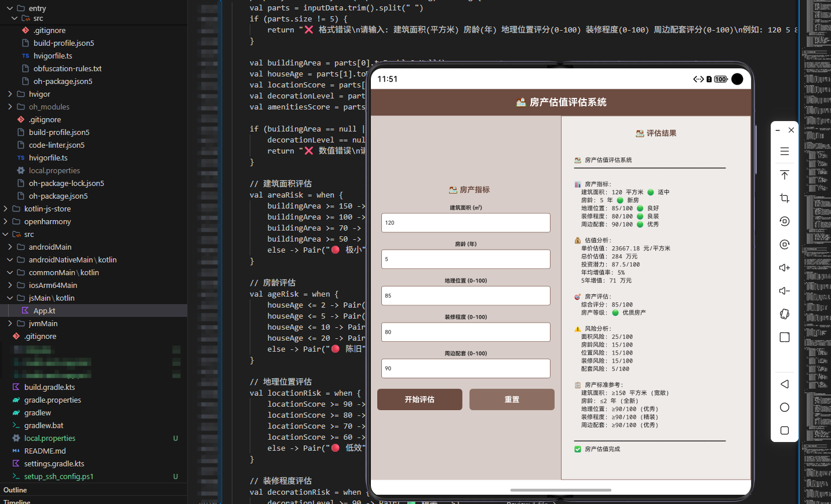Open recent apps with the square button

coord(784,430)
